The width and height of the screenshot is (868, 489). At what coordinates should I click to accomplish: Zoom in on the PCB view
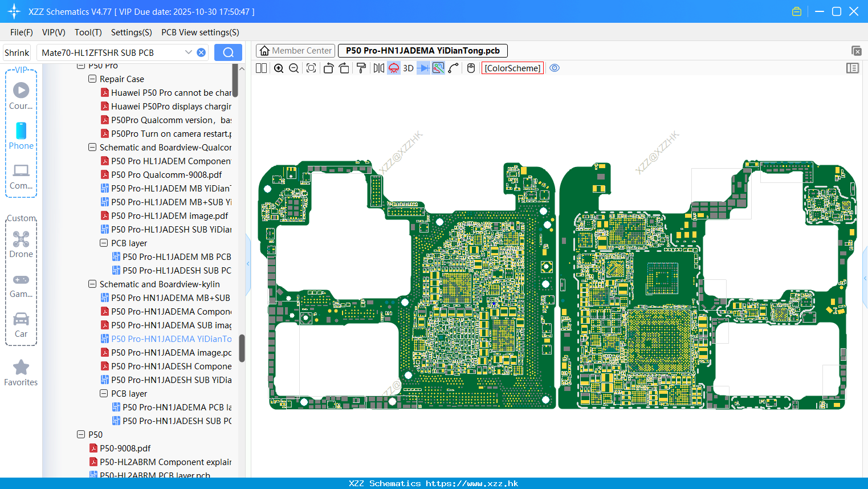279,68
